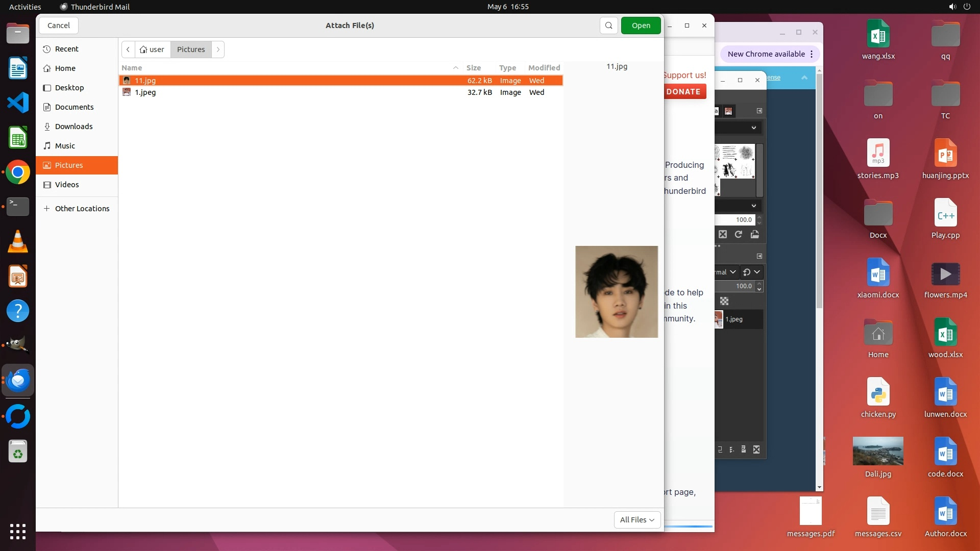980x551 pixels.
Task: Open the All Files filter dropdown
Action: [x=636, y=519]
